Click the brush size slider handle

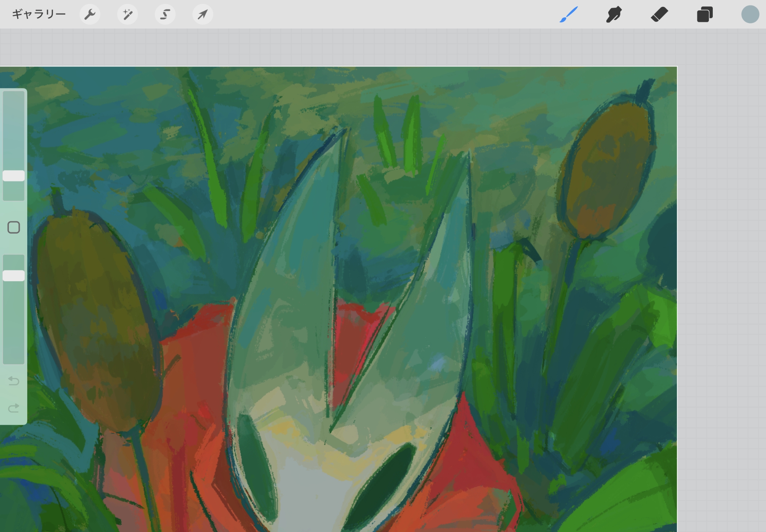[x=14, y=176]
